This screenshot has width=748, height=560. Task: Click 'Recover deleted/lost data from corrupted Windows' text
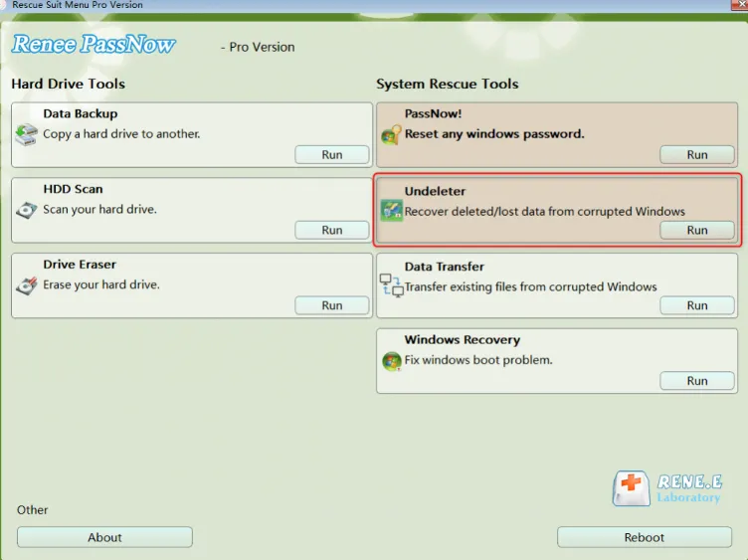pyautogui.click(x=545, y=211)
